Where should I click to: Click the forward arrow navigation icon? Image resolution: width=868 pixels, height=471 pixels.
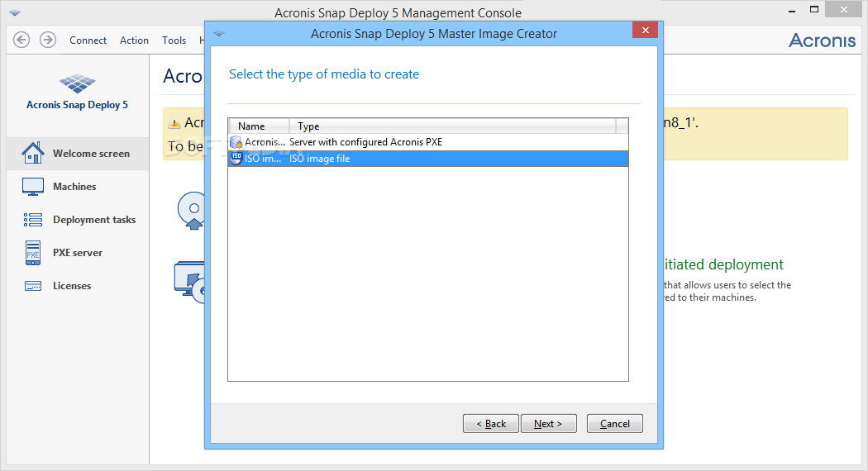48,40
